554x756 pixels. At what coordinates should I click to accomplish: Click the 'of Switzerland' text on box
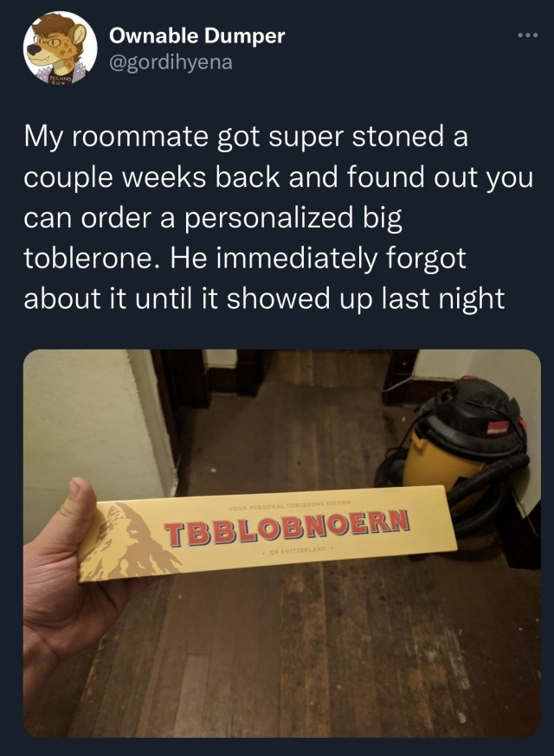297,550
